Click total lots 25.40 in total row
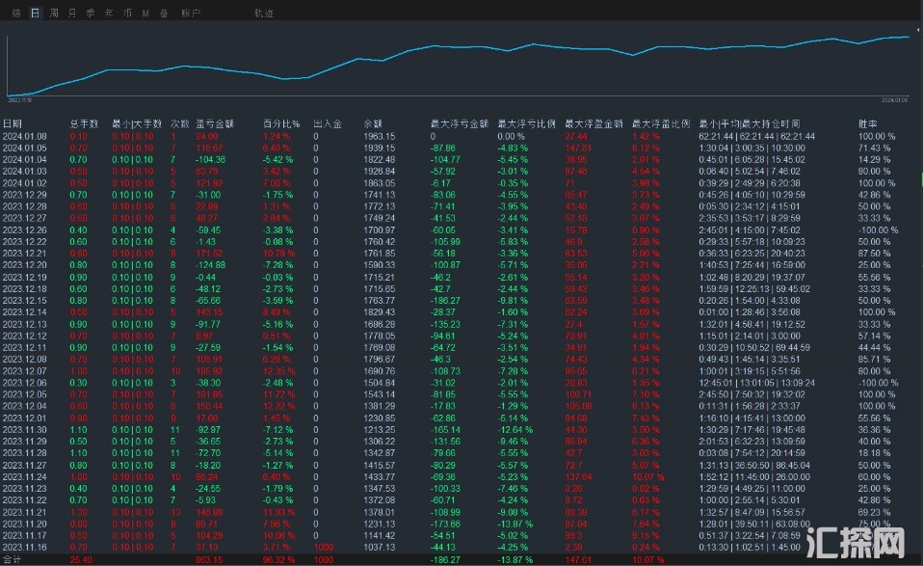 point(81,559)
